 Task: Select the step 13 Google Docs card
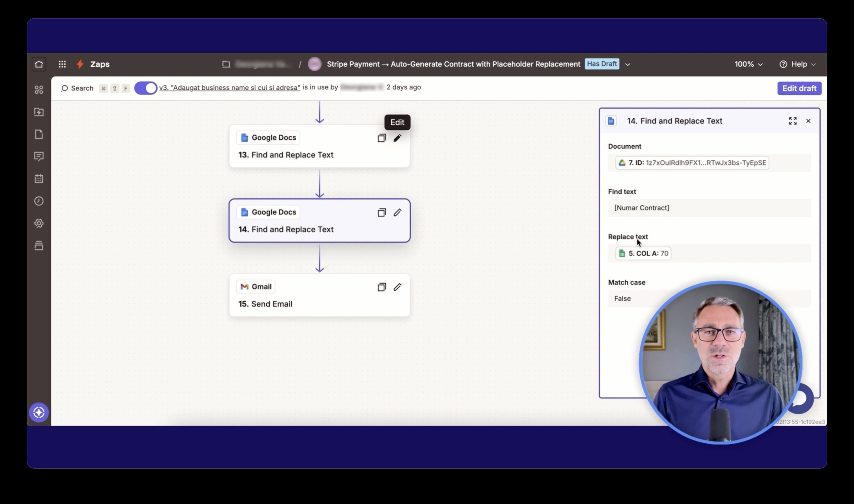coord(320,146)
